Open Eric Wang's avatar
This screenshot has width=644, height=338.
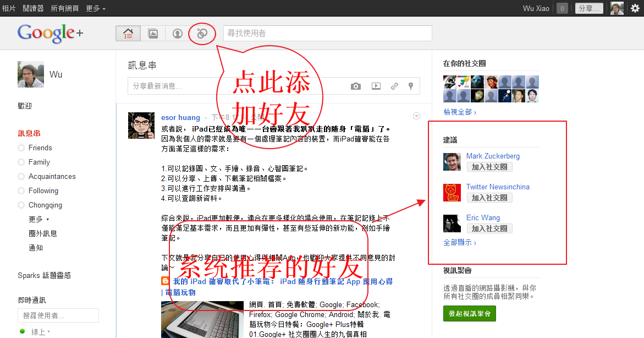tap(452, 223)
